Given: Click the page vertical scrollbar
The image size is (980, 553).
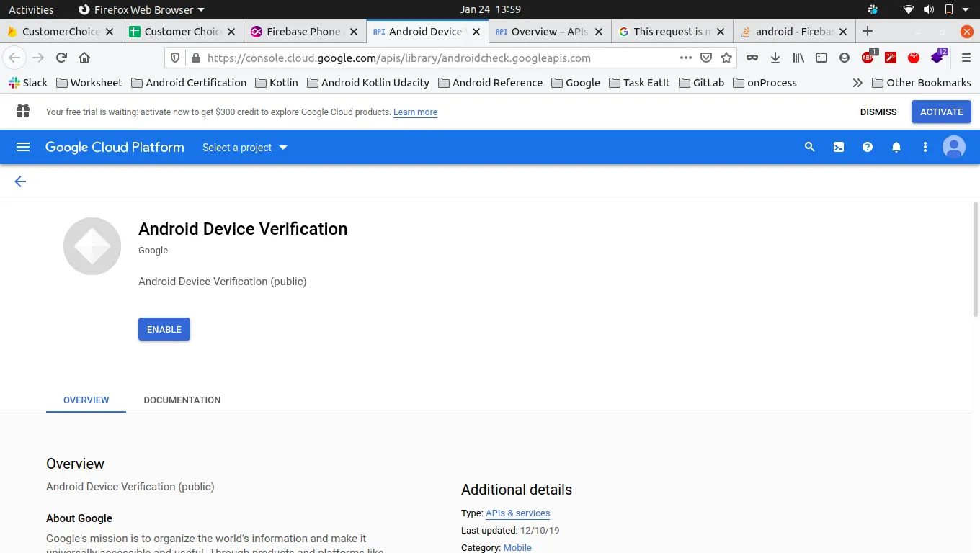Looking at the screenshot, I should pyautogui.click(x=976, y=259).
